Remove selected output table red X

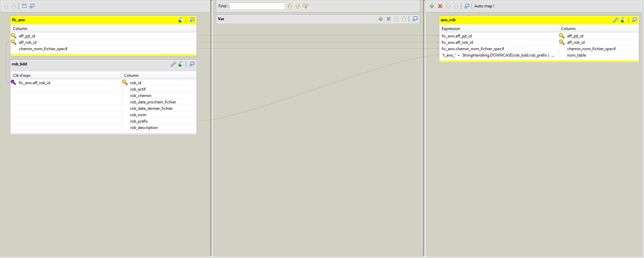[440, 6]
